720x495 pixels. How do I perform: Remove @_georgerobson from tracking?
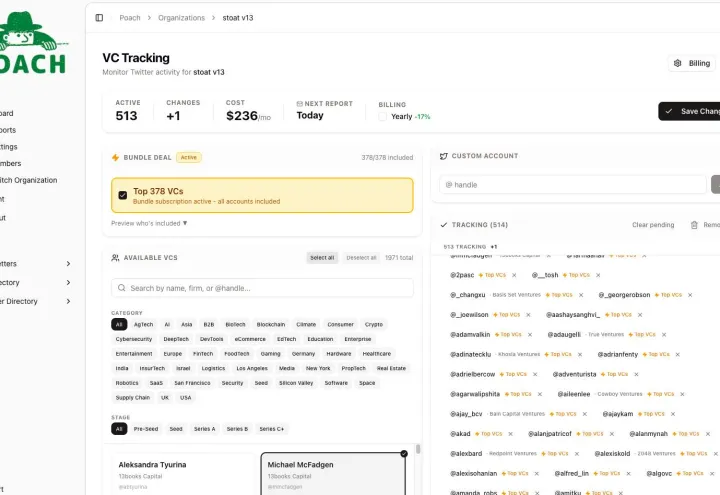point(690,295)
